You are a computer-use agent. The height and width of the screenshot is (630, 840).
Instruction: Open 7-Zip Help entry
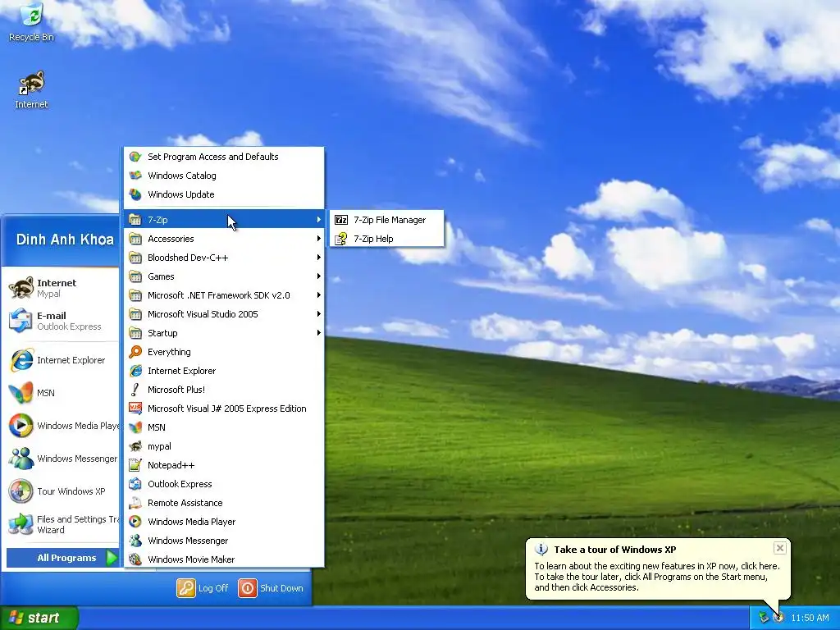point(387,239)
